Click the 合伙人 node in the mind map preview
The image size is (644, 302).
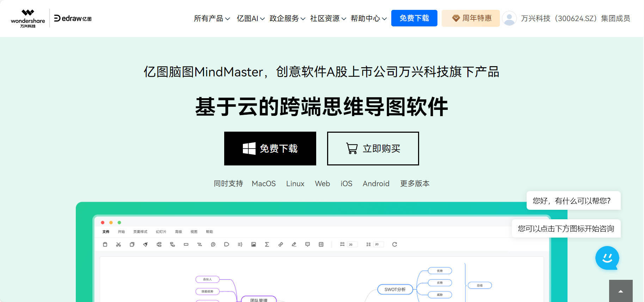tap(207, 279)
